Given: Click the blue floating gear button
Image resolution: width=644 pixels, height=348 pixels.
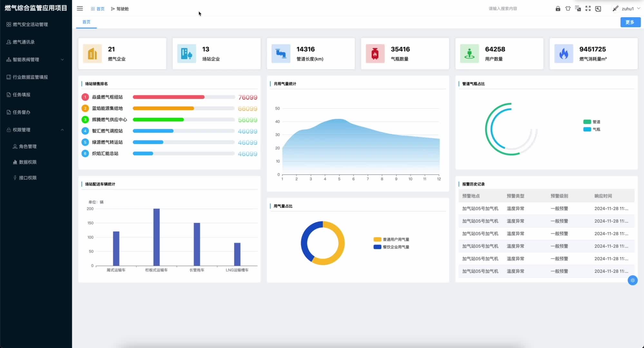Looking at the screenshot, I should [x=632, y=280].
